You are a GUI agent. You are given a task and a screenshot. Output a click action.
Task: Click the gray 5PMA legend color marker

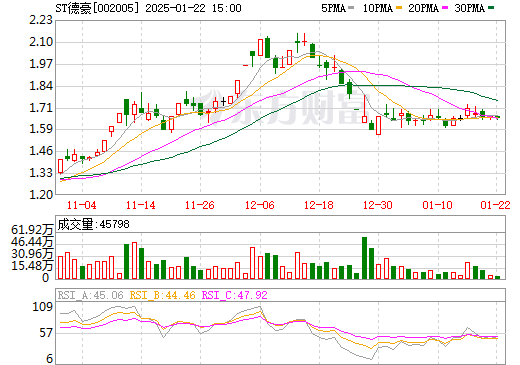coord(351,8)
